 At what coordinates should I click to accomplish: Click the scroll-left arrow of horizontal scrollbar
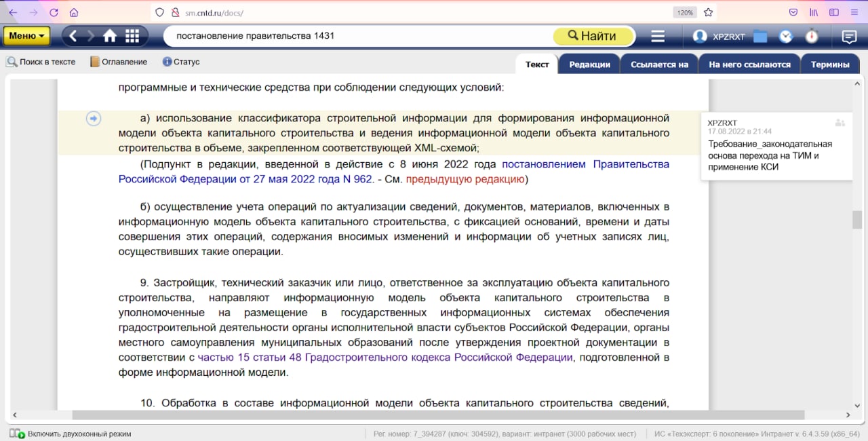14,415
